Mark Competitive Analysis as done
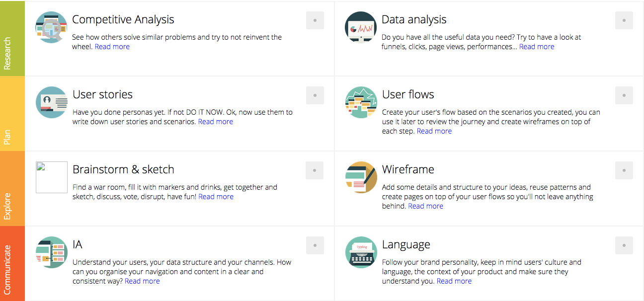The image size is (644, 301). [315, 20]
